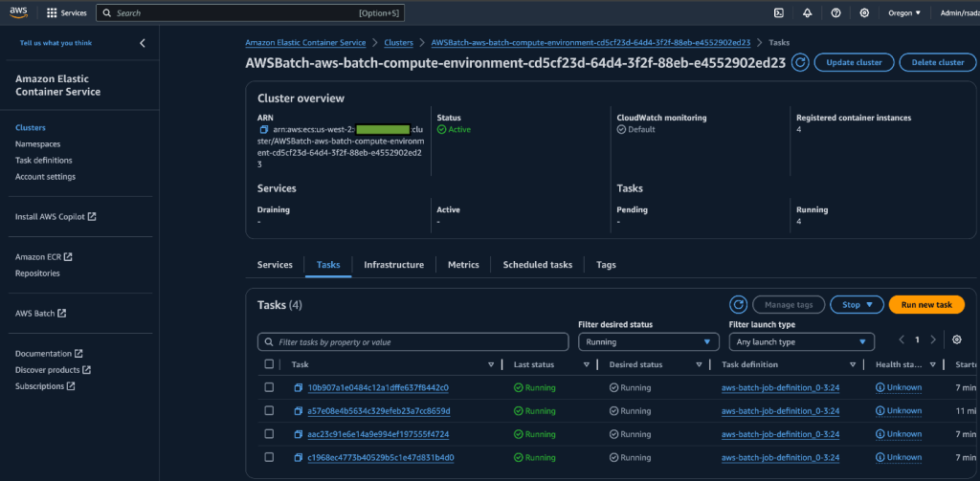Open AWS Batch external link
The width and height of the screenshot is (980, 481).
coord(40,314)
